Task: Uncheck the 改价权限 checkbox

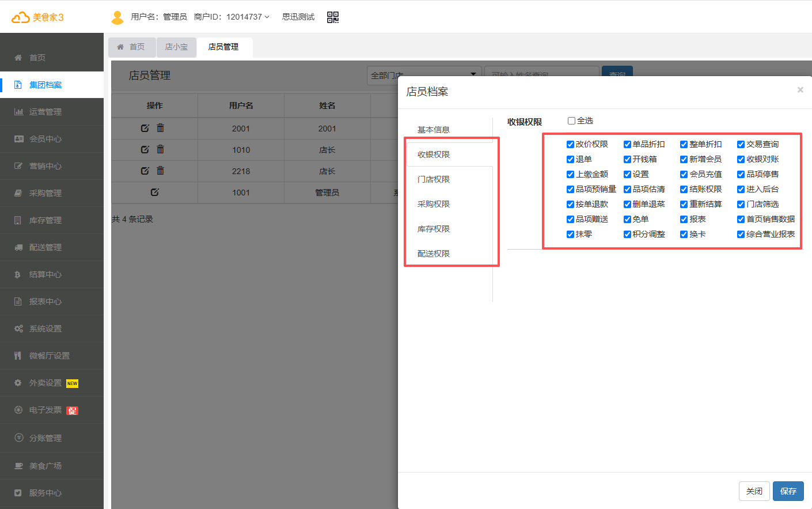Action: (x=570, y=145)
